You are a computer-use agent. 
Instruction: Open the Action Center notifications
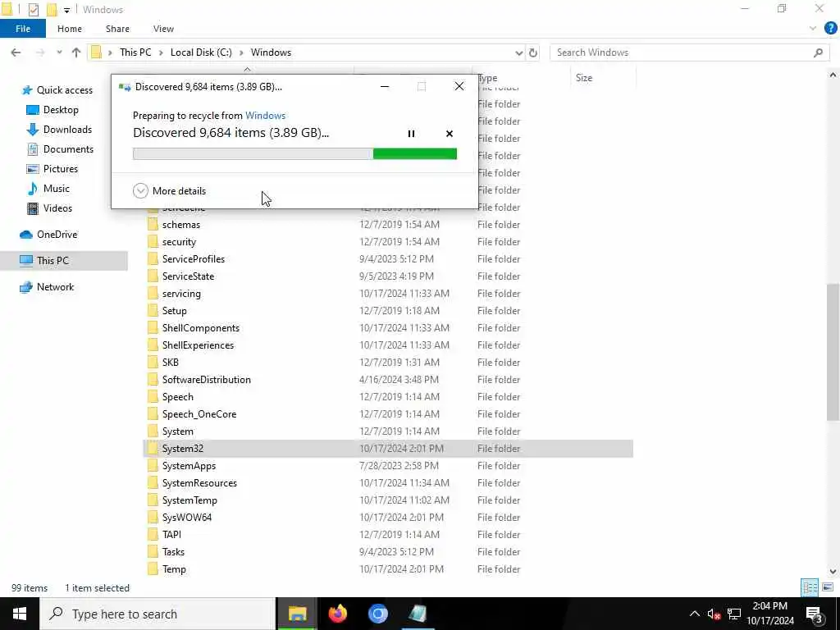tap(814, 614)
